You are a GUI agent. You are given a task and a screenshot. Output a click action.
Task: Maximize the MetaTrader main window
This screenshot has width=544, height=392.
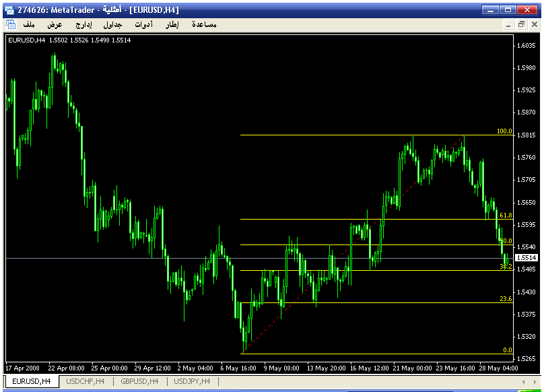point(508,9)
